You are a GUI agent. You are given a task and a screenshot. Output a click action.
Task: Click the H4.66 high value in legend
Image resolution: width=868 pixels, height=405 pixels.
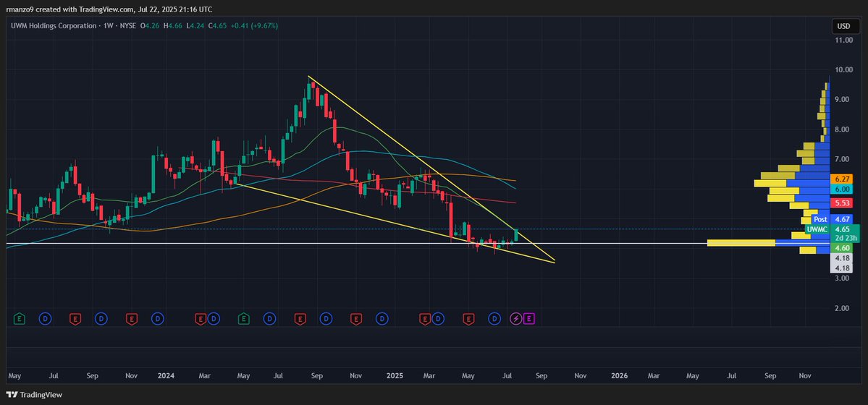coord(173,25)
